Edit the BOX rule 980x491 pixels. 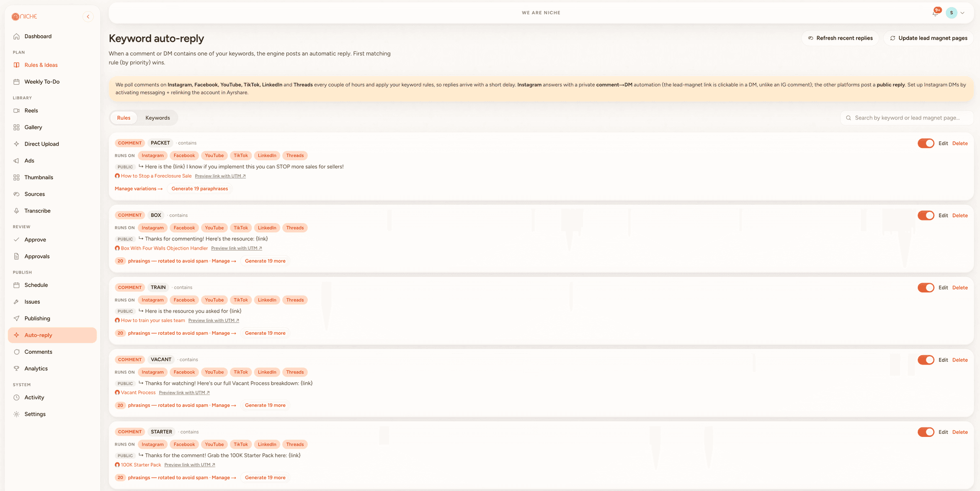(x=943, y=215)
